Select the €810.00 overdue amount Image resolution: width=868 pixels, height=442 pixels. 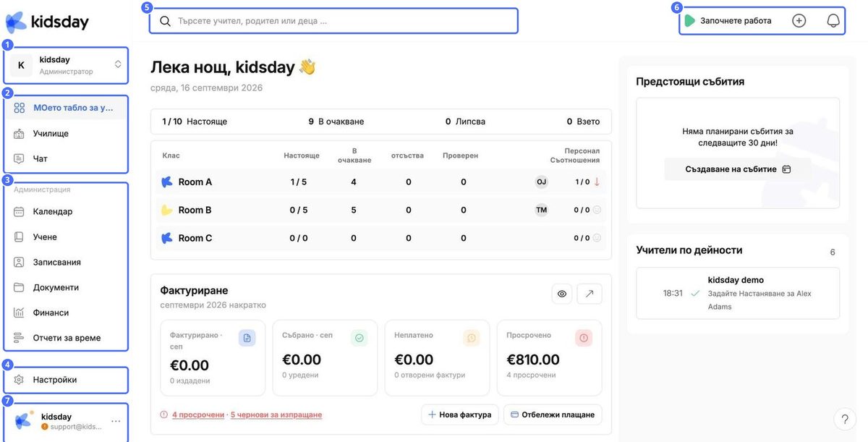(533, 360)
